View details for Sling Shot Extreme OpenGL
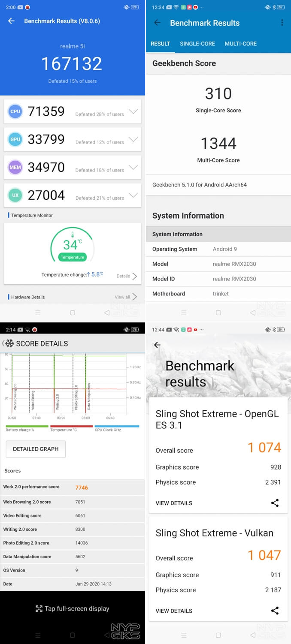The image size is (291, 644). pos(174,503)
